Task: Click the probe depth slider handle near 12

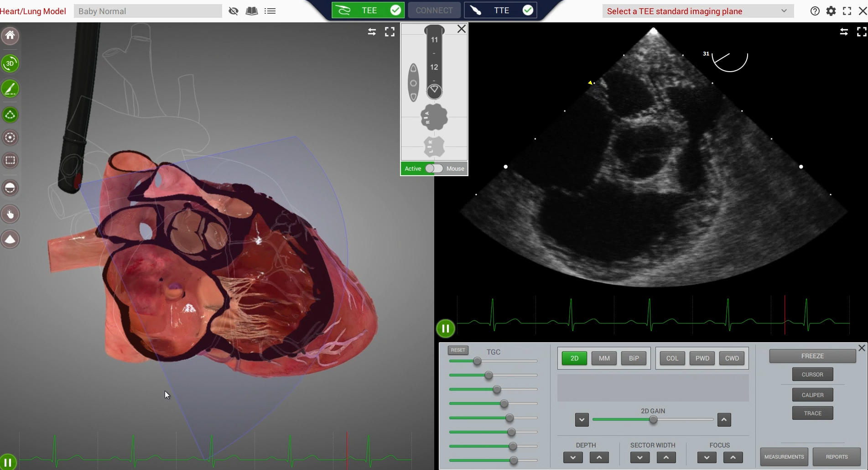Action: (x=434, y=91)
